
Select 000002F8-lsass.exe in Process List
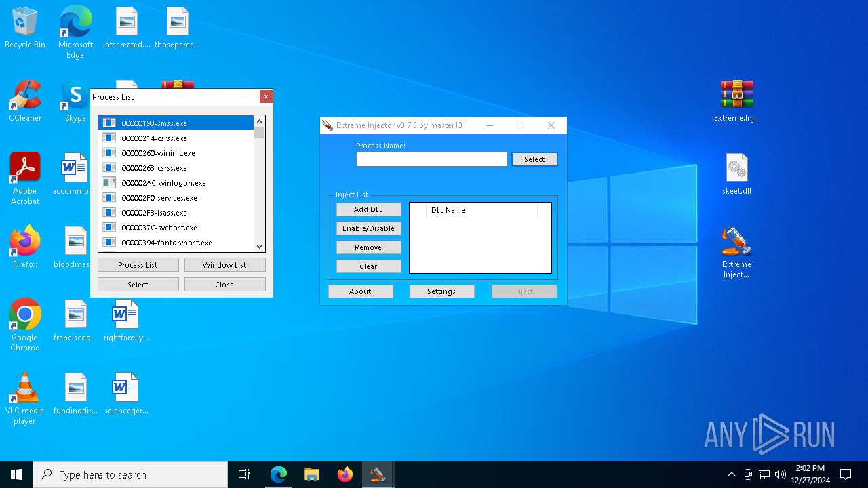(176, 213)
